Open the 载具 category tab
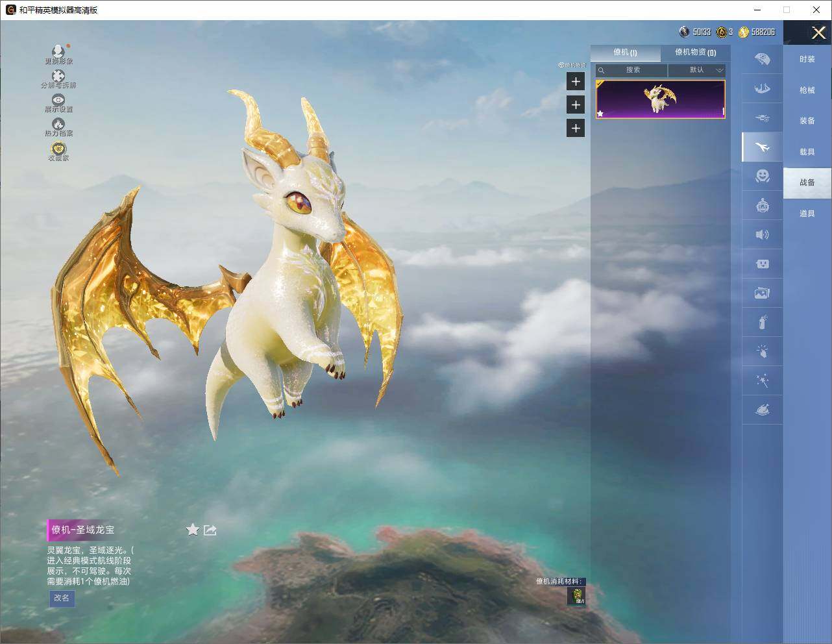 [x=807, y=152]
